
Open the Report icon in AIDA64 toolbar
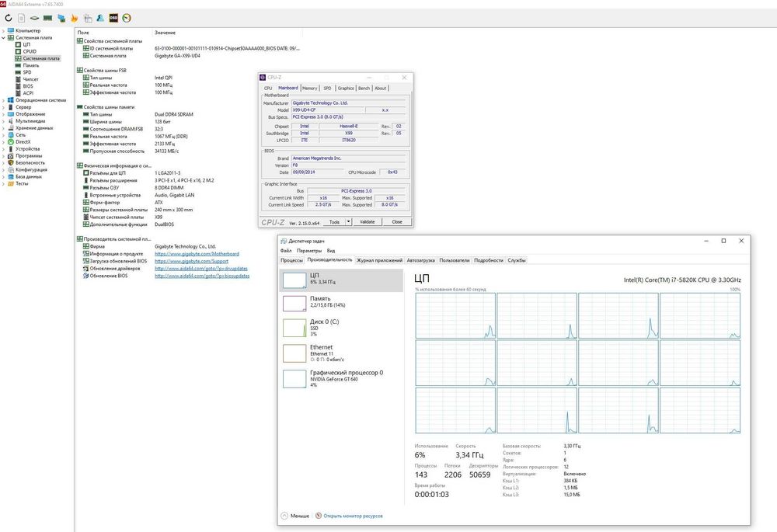pyautogui.click(x=21, y=17)
